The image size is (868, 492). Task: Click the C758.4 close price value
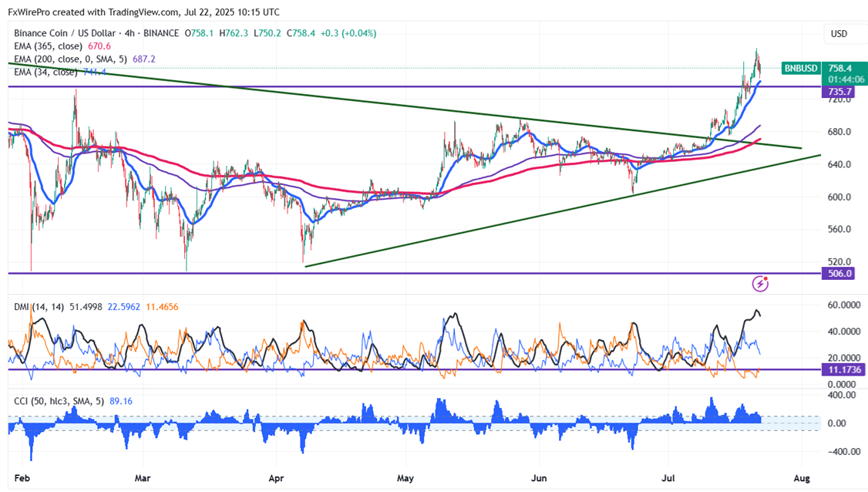click(x=301, y=33)
